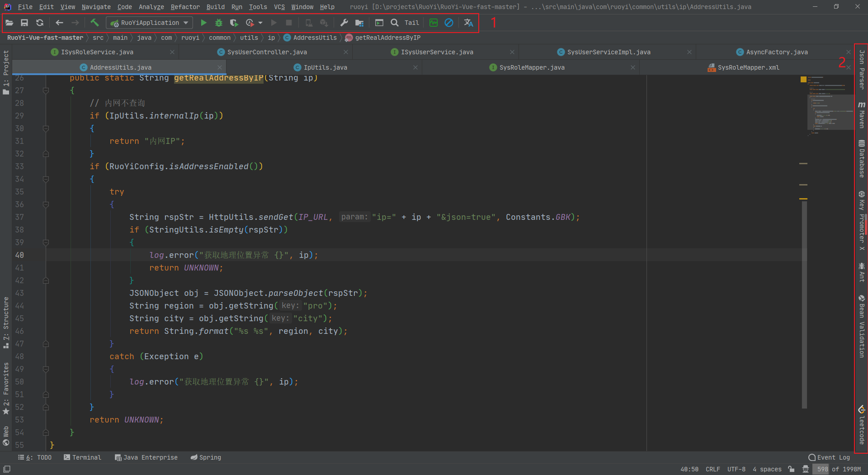Collapse the fold marker at line 34
The image size is (868, 475).
click(46, 179)
